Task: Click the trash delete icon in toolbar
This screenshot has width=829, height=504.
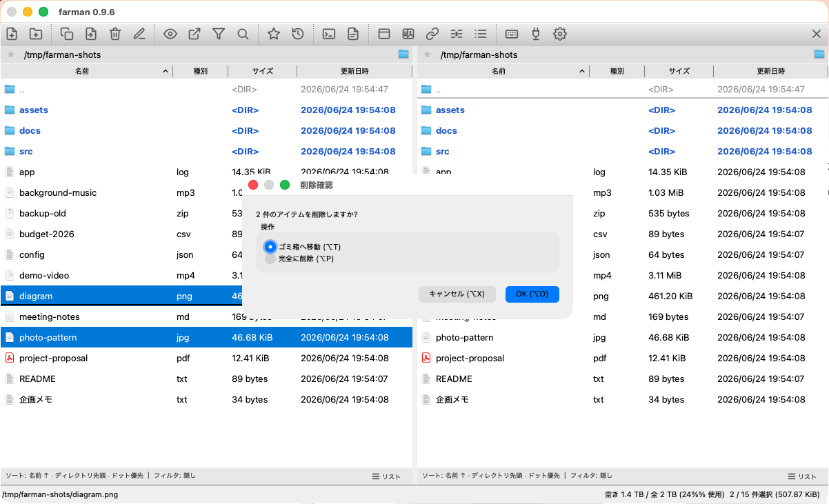Action: coord(115,33)
